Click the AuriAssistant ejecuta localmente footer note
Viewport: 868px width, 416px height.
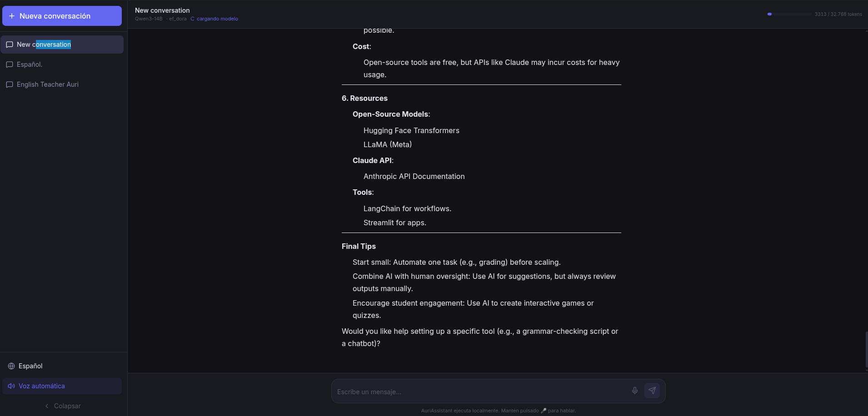point(498,411)
